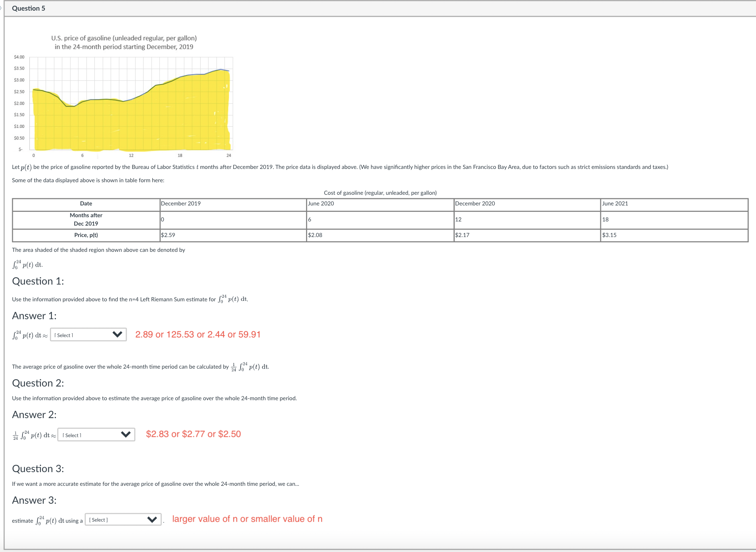This screenshot has width=756, height=552.
Task: Click the 'Months after Dec 2019' row header
Action: [x=86, y=220]
